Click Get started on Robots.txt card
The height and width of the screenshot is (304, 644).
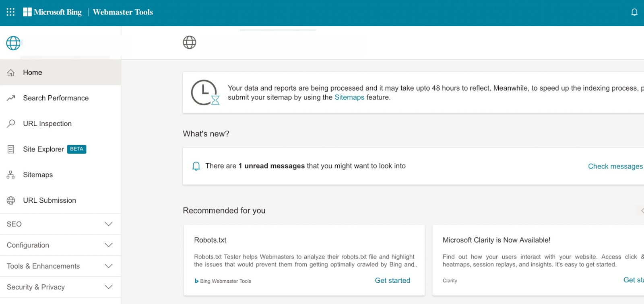click(x=392, y=280)
